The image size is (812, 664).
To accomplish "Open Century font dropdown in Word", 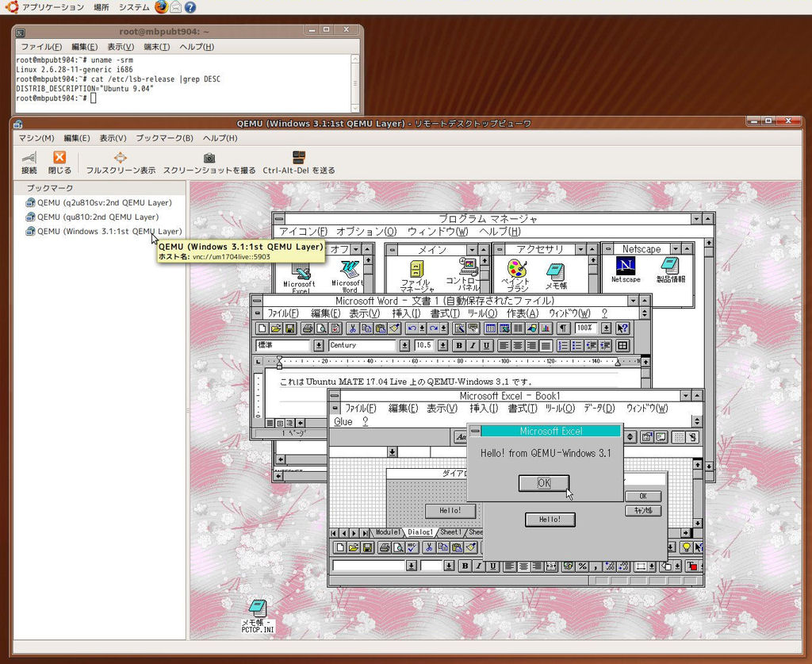I will tap(404, 345).
